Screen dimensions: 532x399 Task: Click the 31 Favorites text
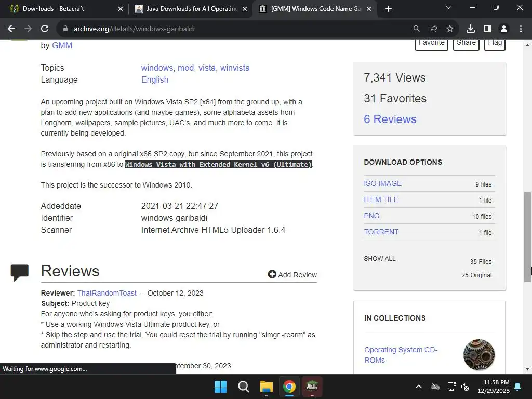coord(395,98)
